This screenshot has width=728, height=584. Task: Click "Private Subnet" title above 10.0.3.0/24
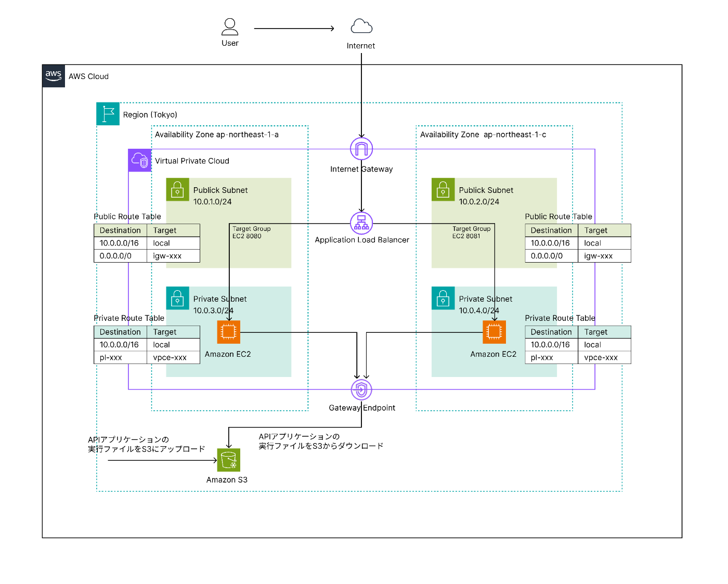point(220,299)
